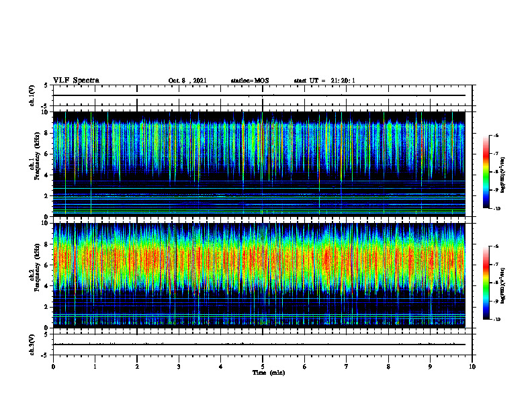Click the "8" minute tick label
The image size is (532, 411).
coord(388,367)
